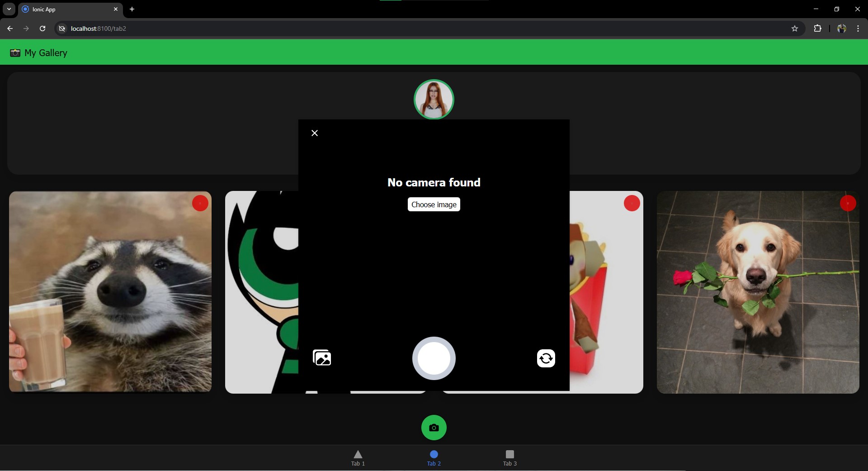Screen dimensions: 868x471
Task: Open the Chrome three-dot menu
Action: pos(858,29)
